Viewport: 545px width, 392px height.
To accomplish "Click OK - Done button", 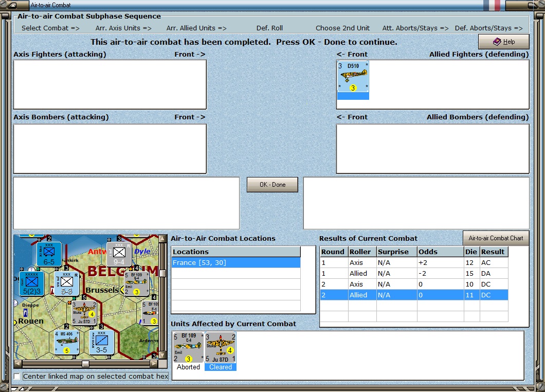I will pos(272,185).
